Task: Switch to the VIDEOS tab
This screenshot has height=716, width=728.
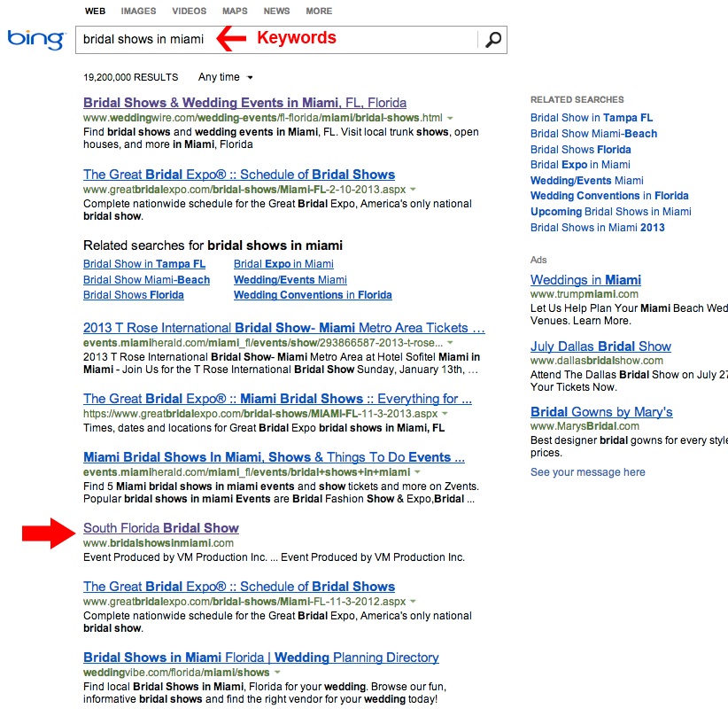Action: pos(189,12)
